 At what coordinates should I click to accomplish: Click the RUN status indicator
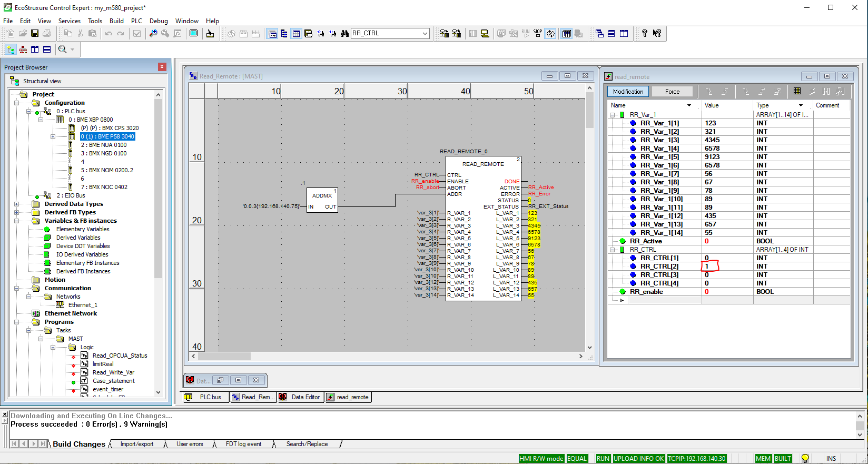click(x=603, y=459)
